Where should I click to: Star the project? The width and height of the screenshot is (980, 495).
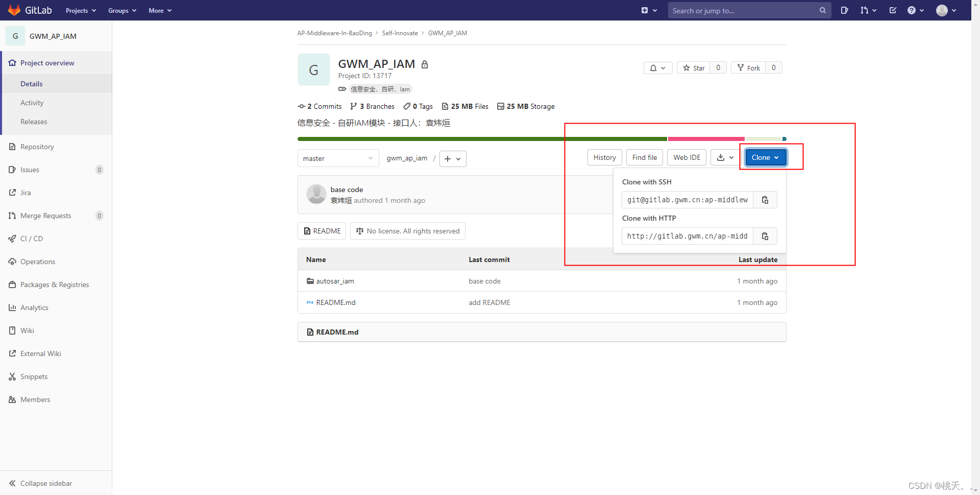(x=694, y=68)
